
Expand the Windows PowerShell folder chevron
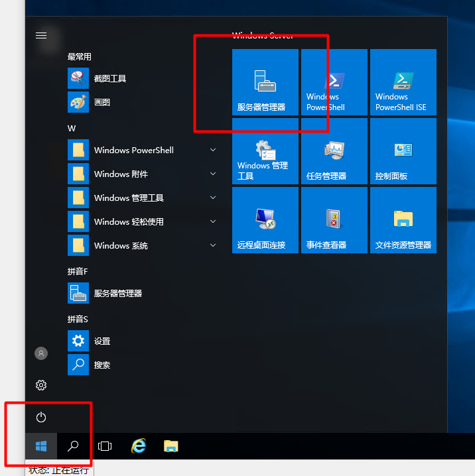(213, 150)
